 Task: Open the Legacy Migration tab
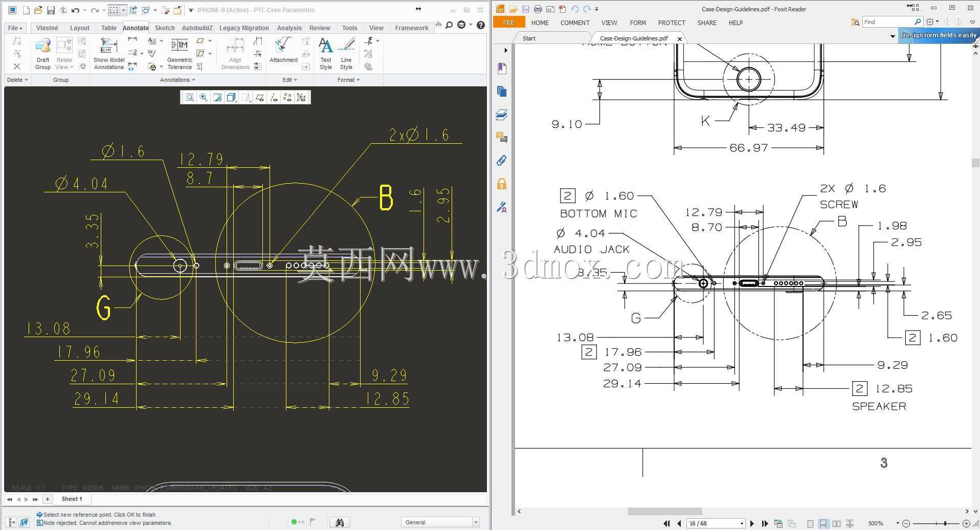[244, 28]
